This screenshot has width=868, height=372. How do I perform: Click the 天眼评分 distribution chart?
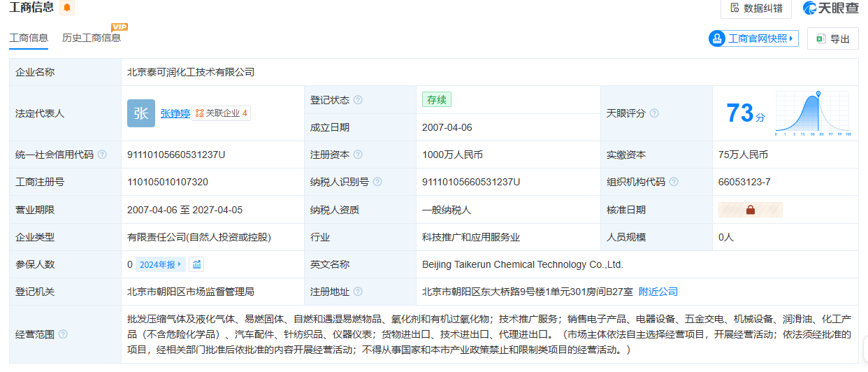[x=812, y=113]
